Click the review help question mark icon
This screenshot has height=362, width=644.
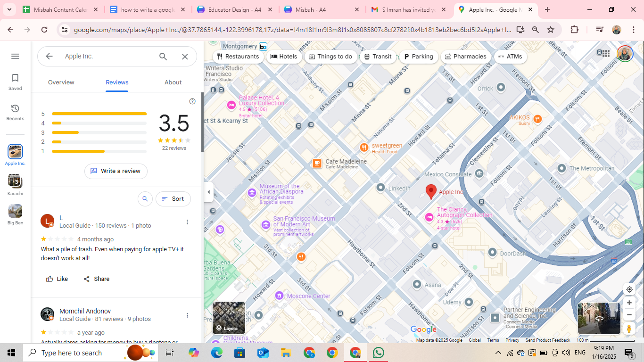click(192, 101)
